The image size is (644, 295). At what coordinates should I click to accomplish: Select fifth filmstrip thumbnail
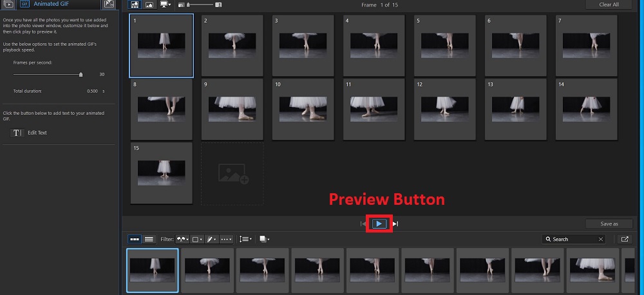click(372, 271)
